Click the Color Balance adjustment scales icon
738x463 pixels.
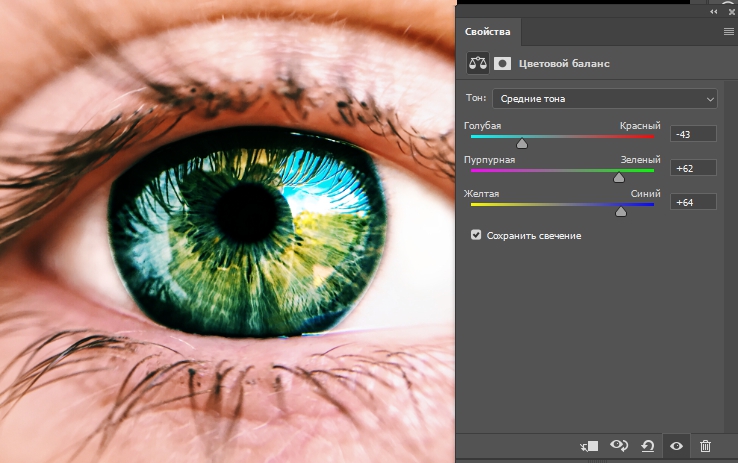(478, 63)
